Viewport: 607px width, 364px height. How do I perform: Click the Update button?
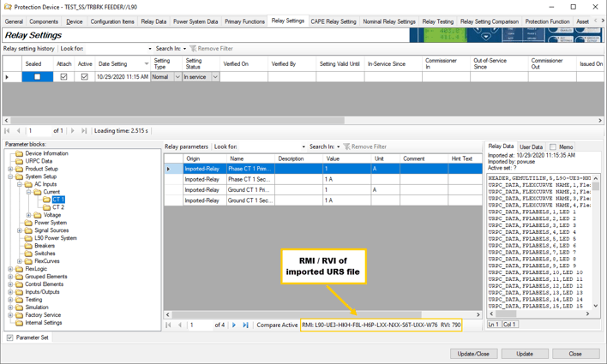point(525,354)
